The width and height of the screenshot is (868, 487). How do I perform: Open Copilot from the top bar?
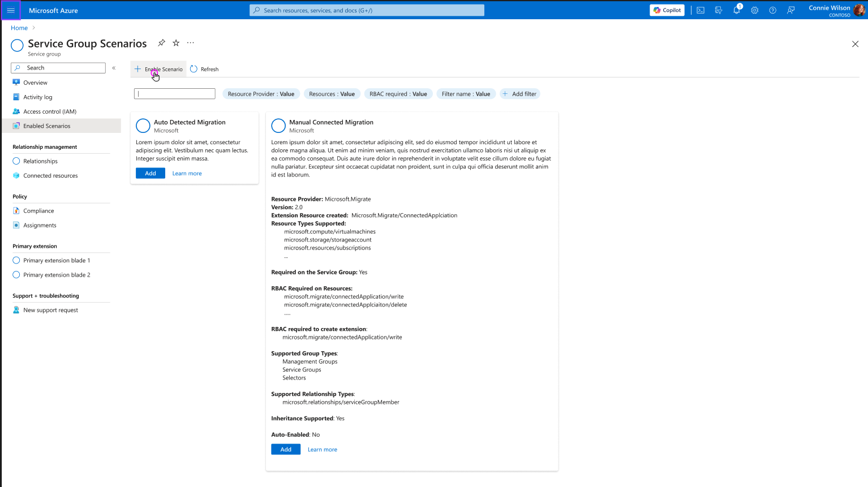pos(667,10)
